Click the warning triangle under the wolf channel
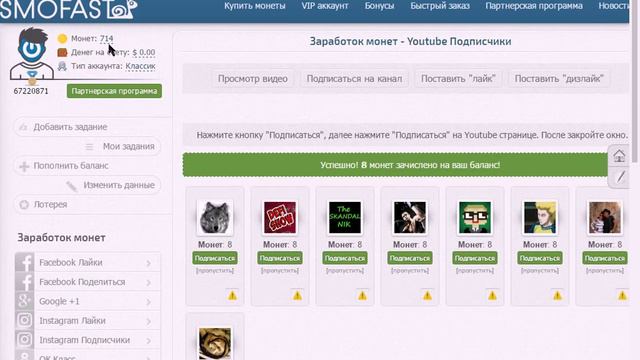Image resolution: width=640 pixels, height=360 pixels. tap(232, 296)
